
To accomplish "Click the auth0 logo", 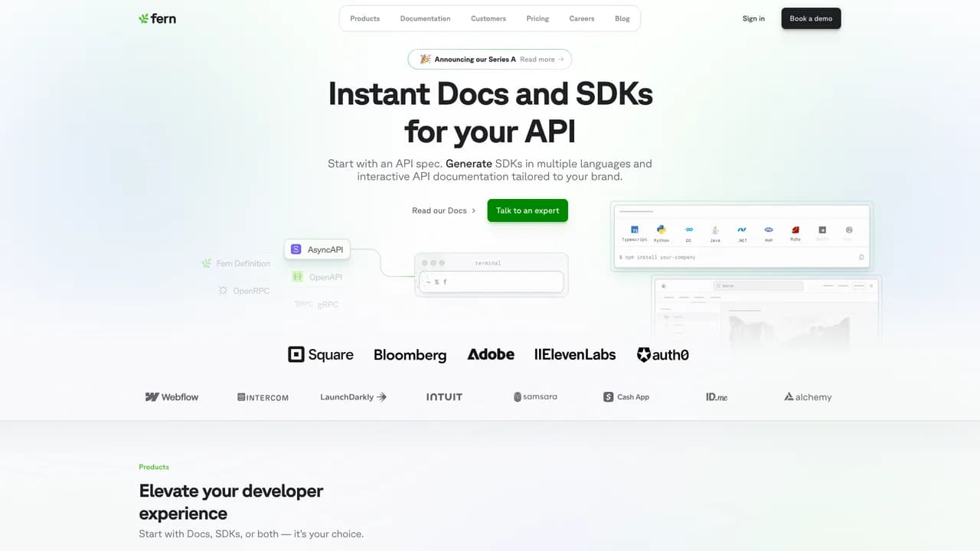I will pos(662,354).
